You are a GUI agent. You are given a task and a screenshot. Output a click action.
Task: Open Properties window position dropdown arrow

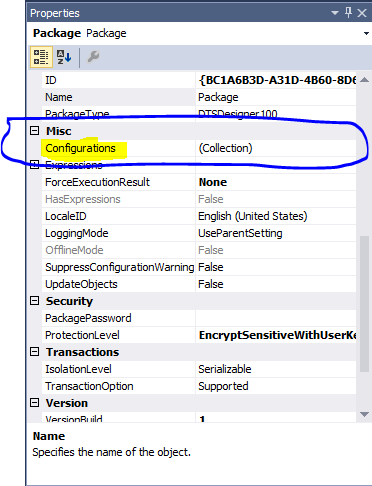(x=335, y=13)
